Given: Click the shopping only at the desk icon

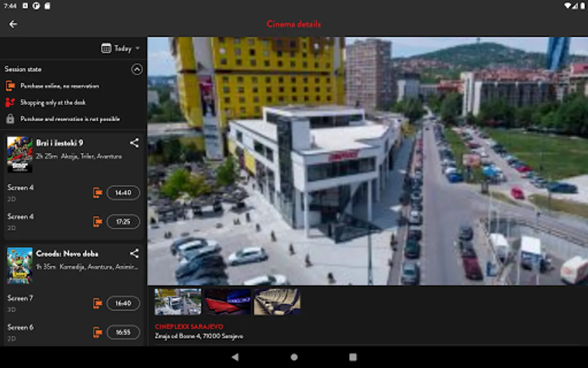Looking at the screenshot, I should pos(11,102).
